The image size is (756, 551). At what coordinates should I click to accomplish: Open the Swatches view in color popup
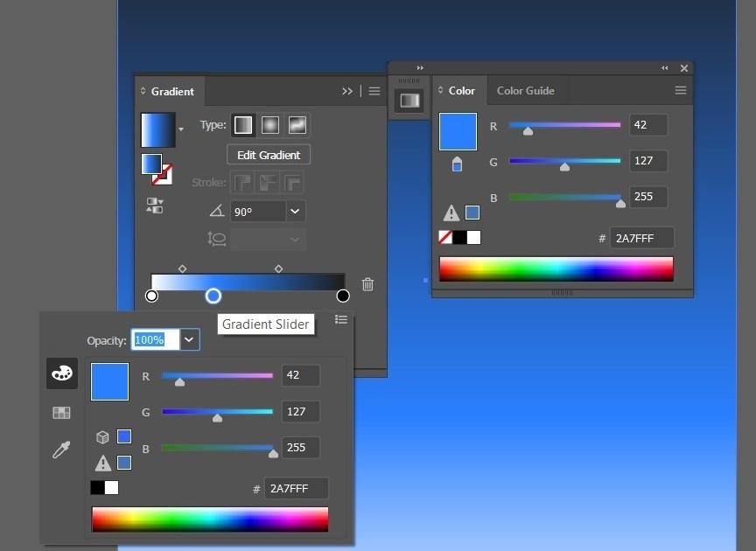click(61, 413)
